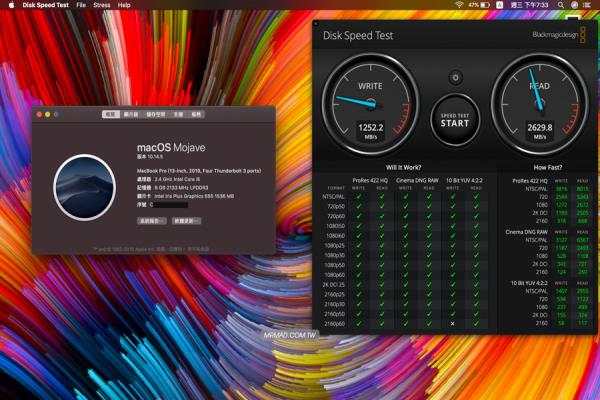Click the Wi-Fi status icon

pyautogui.click(x=460, y=5)
